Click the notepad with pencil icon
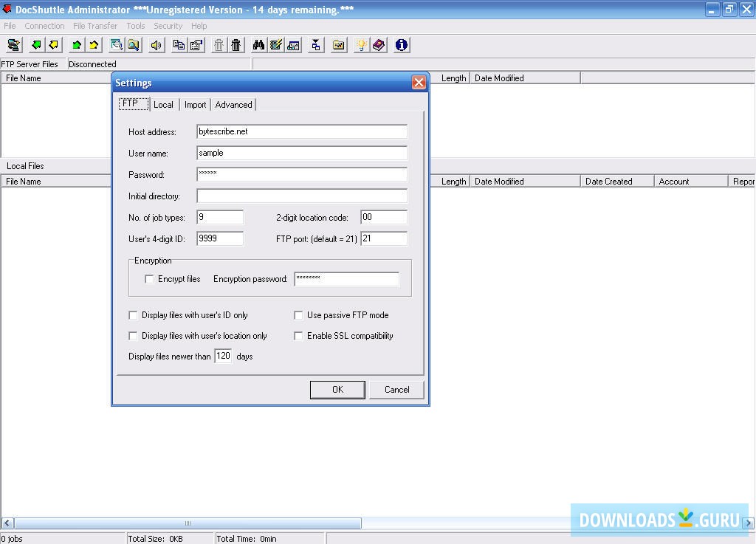This screenshot has width=756, height=544. pyautogui.click(x=276, y=45)
